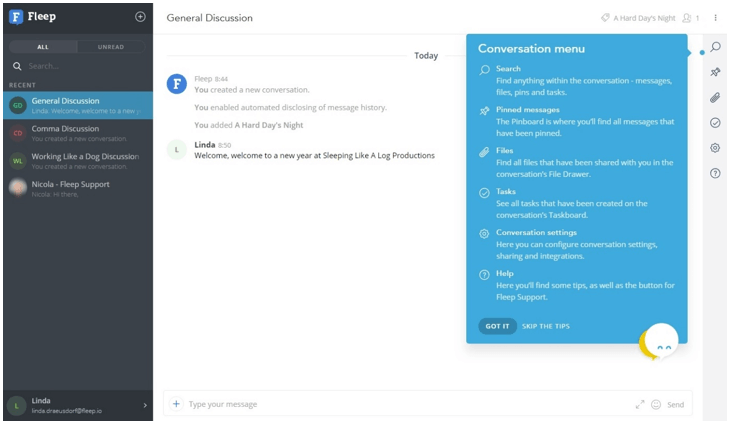The image size is (732, 426).
Task: Open the General Discussion conversation
Action: [78, 105]
